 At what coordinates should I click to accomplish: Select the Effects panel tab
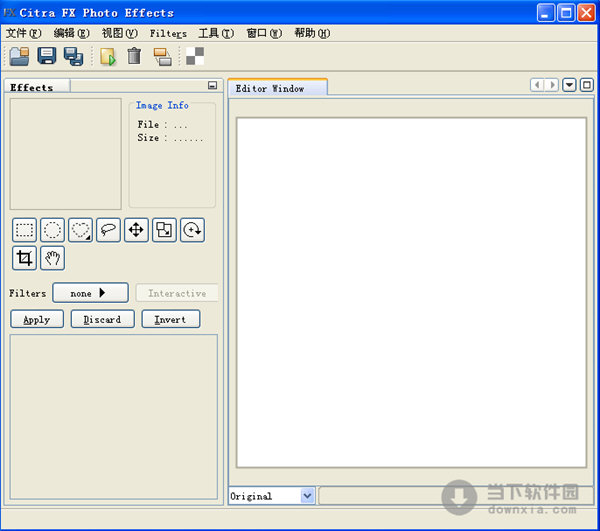(37, 87)
